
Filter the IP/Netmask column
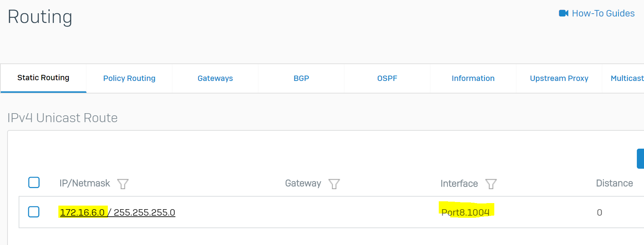[x=123, y=184]
